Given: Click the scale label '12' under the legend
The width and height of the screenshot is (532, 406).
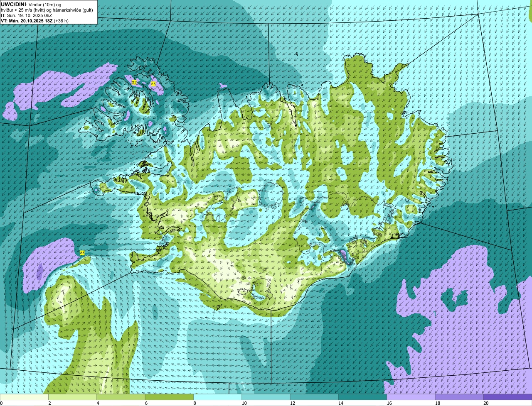Looking at the screenshot, I should click(x=293, y=403).
